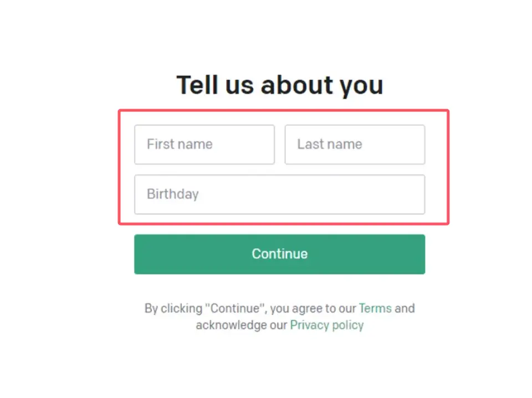This screenshot has height=398, width=532.
Task: Click the First name input field
Action: tap(204, 145)
